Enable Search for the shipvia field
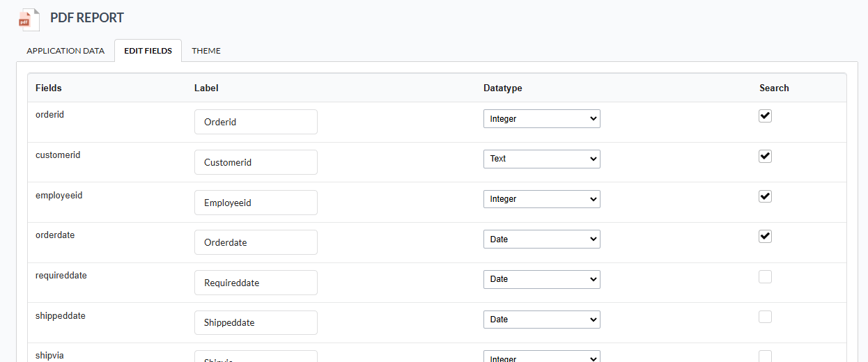The image size is (868, 362). tap(765, 356)
